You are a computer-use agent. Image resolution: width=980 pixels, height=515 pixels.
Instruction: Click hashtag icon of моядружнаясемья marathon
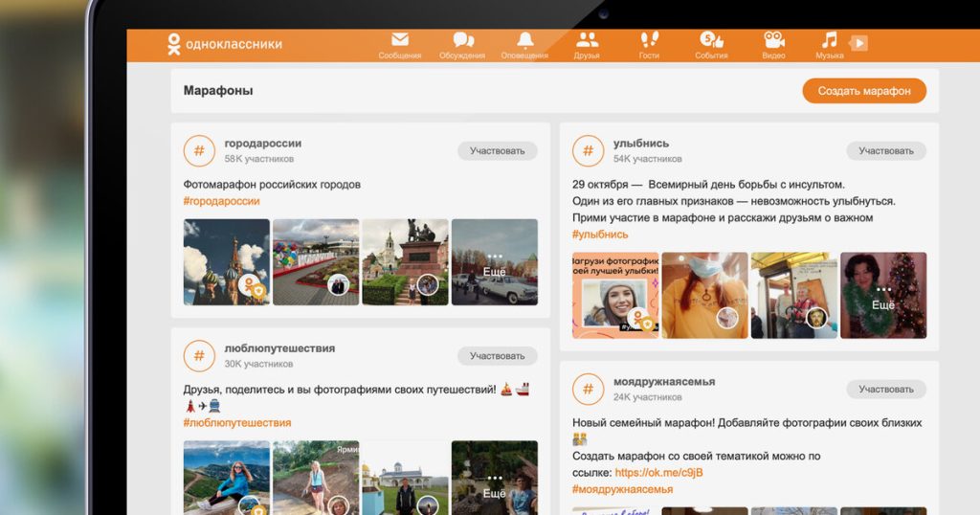(x=589, y=389)
